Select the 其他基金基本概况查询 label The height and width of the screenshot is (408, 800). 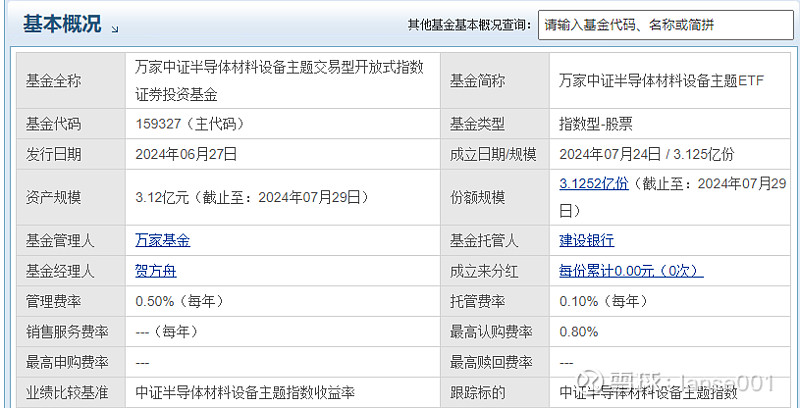tap(469, 24)
